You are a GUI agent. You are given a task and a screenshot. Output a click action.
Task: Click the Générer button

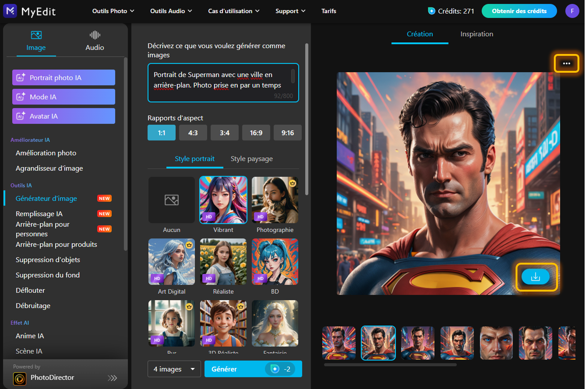(x=253, y=369)
